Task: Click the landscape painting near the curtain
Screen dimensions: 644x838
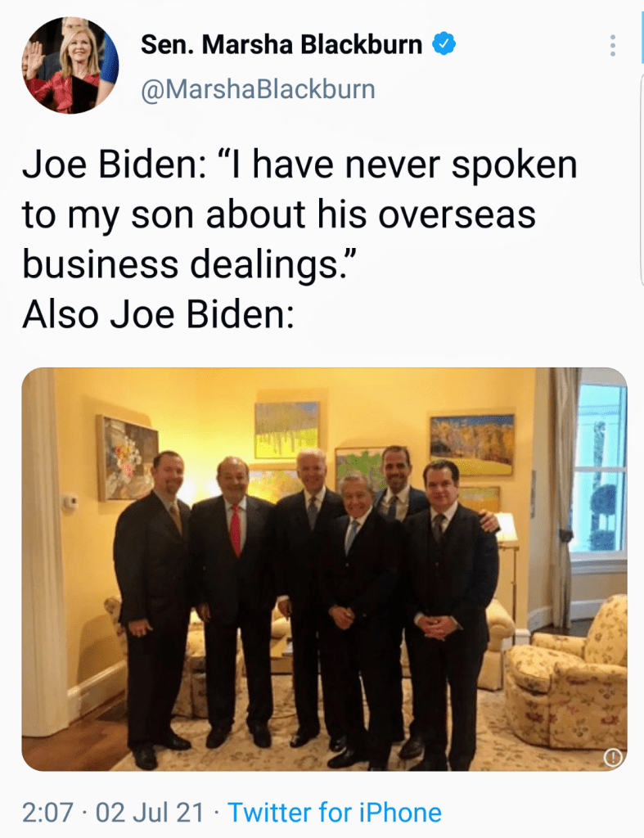Action: click(473, 443)
